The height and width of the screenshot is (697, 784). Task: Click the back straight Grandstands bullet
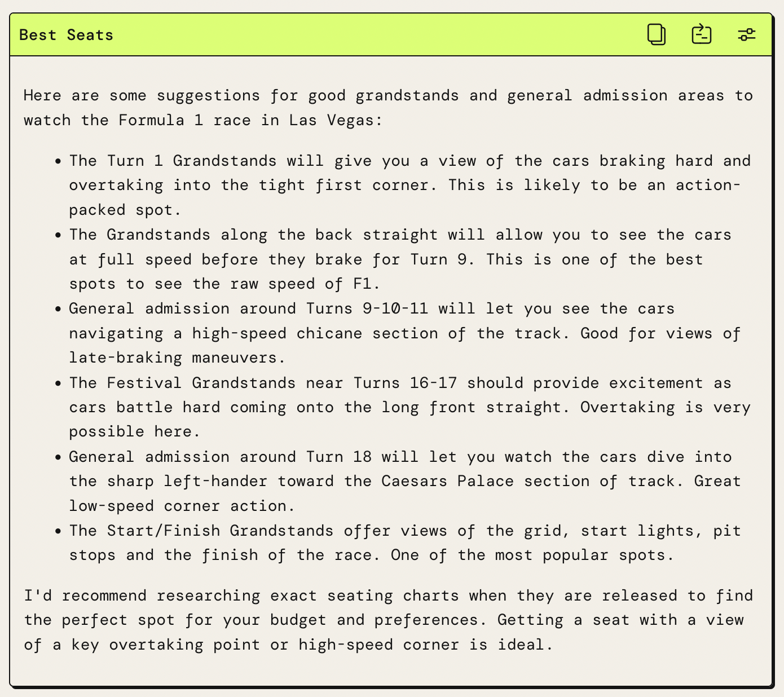click(400, 259)
